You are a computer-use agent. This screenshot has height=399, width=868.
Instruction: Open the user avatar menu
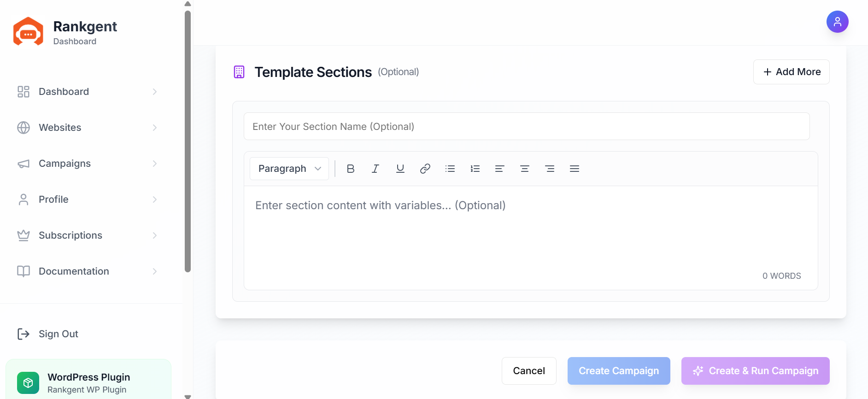(x=837, y=22)
